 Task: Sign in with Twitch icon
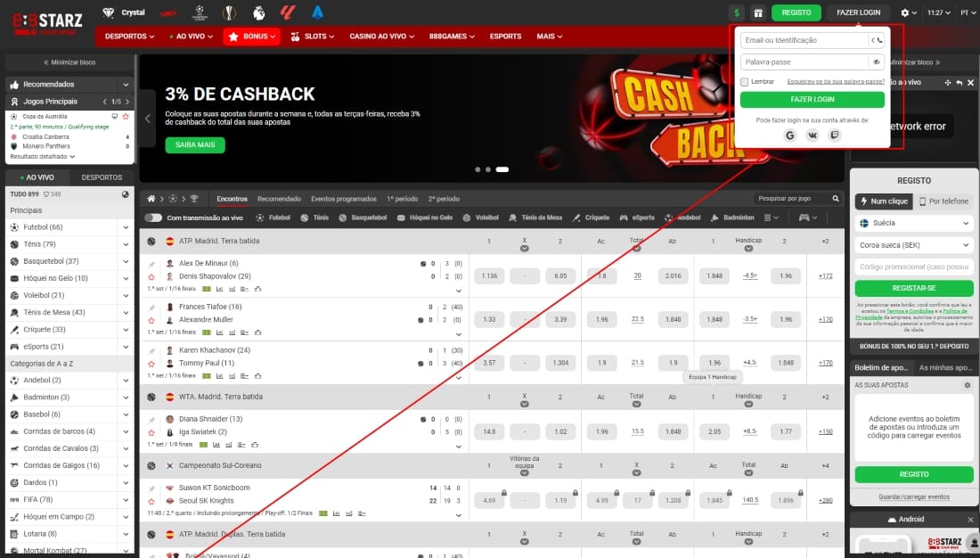[835, 135]
